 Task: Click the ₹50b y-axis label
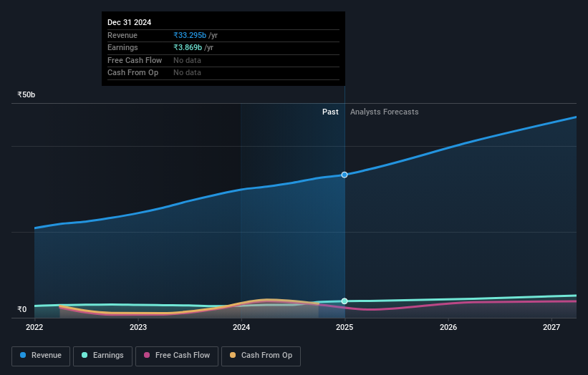click(x=26, y=94)
